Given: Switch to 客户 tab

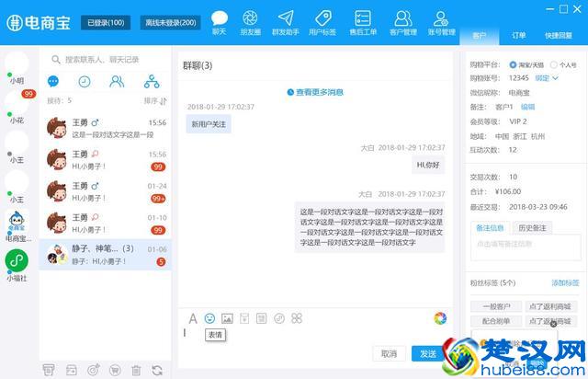Looking at the screenshot, I should pyautogui.click(x=479, y=36).
